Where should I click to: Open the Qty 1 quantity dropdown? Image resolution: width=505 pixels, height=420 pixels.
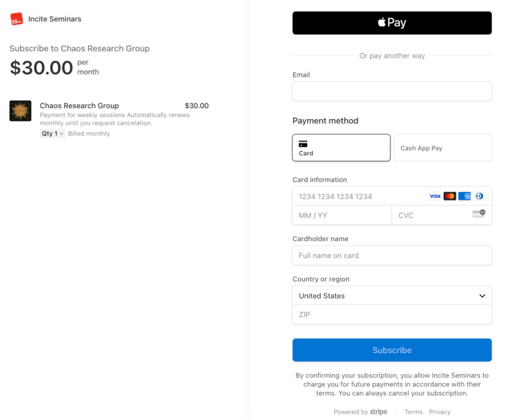coord(52,134)
